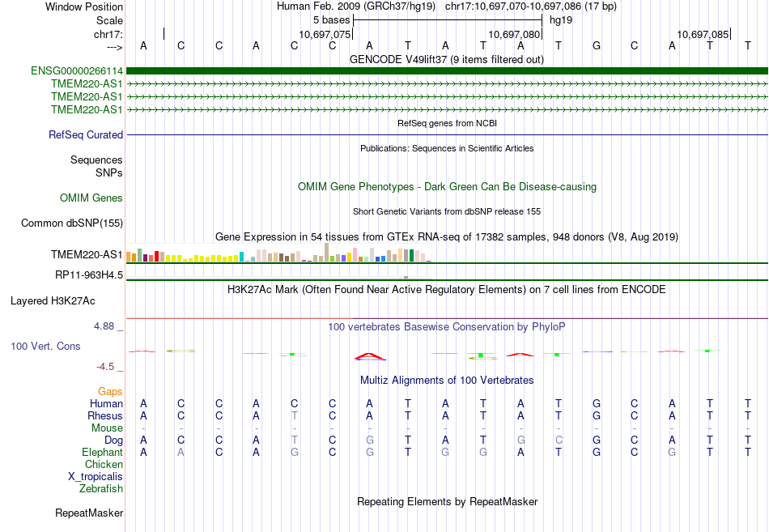Screen dimensions: 769x532
Task: Click the horizontal RefSeq Curated blue line
Action: 447,134
